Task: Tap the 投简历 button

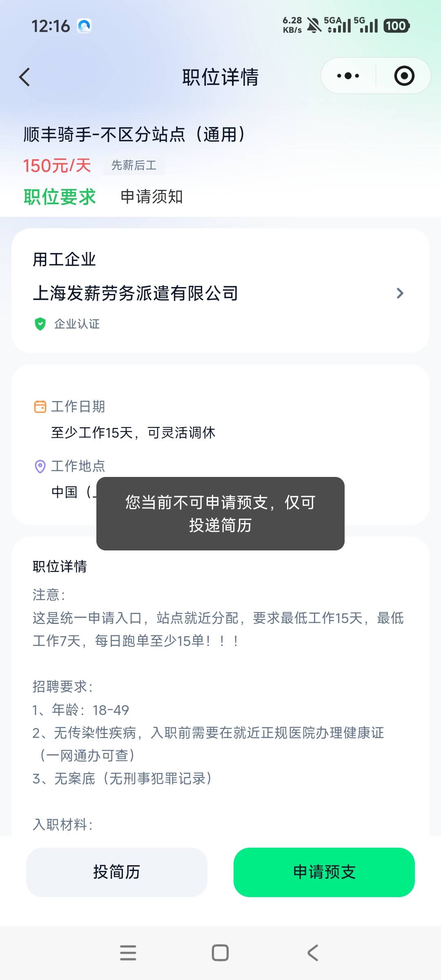Action: pyautogui.click(x=117, y=872)
